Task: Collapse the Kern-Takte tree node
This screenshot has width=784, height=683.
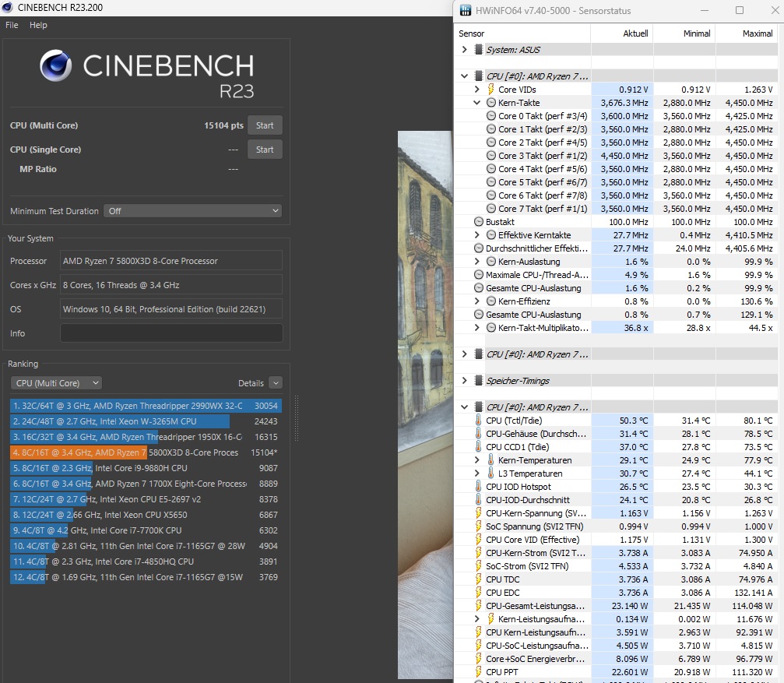Action: 477,103
